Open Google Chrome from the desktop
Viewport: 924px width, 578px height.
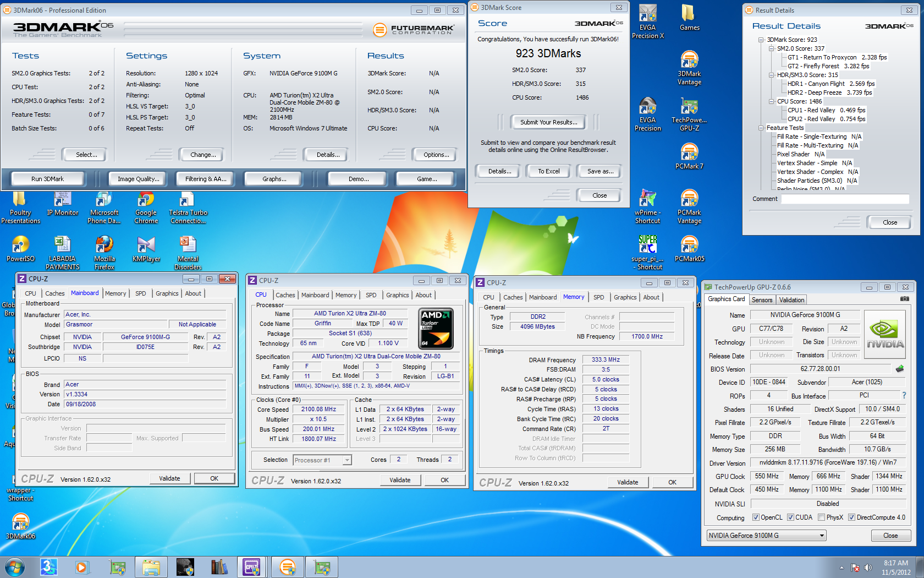click(146, 208)
